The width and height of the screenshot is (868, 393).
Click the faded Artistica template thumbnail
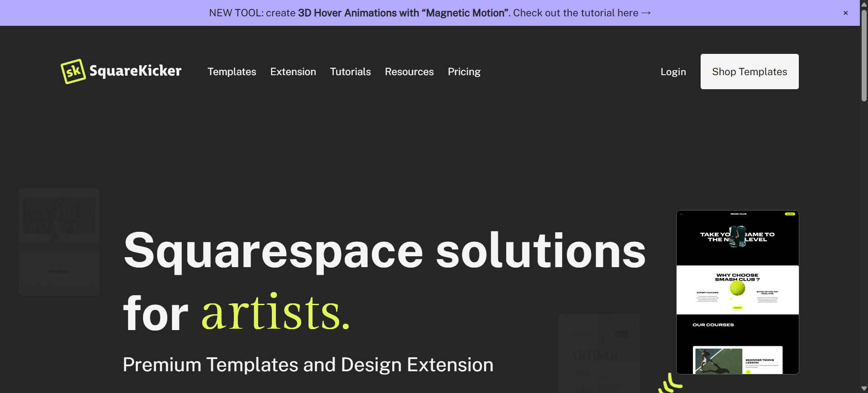click(x=599, y=353)
